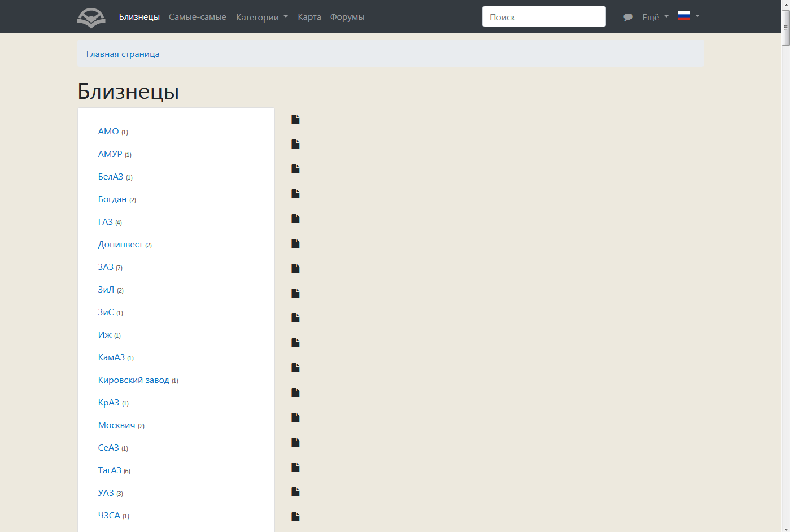
Task: Choose the КрАЗ brand link
Action: point(108,403)
